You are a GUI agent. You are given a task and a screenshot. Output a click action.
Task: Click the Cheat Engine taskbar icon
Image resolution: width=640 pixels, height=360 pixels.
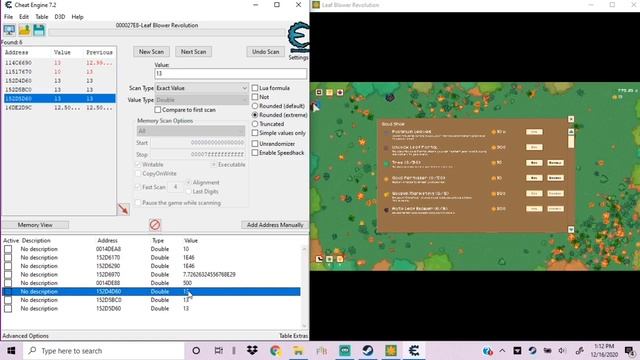413,351
